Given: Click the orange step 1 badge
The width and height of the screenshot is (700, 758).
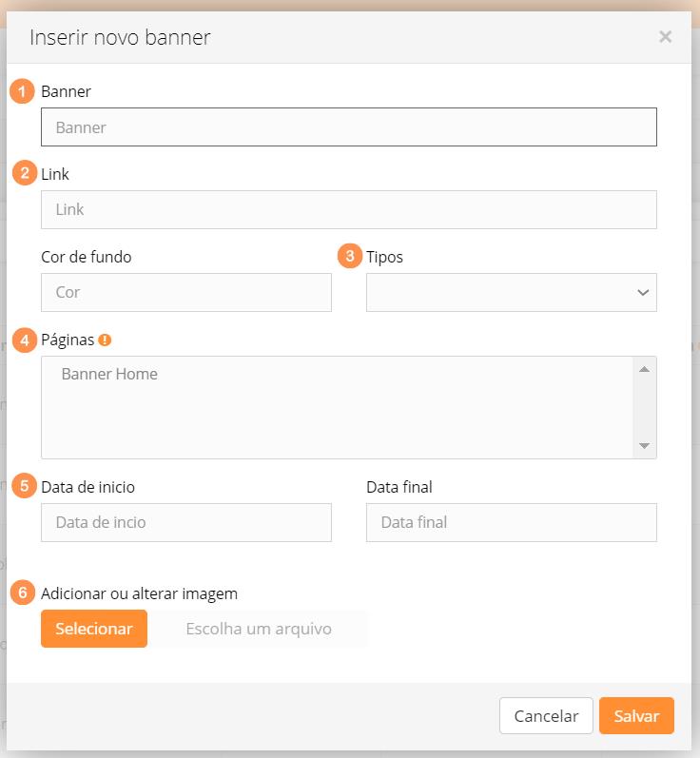Looking at the screenshot, I should [23, 91].
